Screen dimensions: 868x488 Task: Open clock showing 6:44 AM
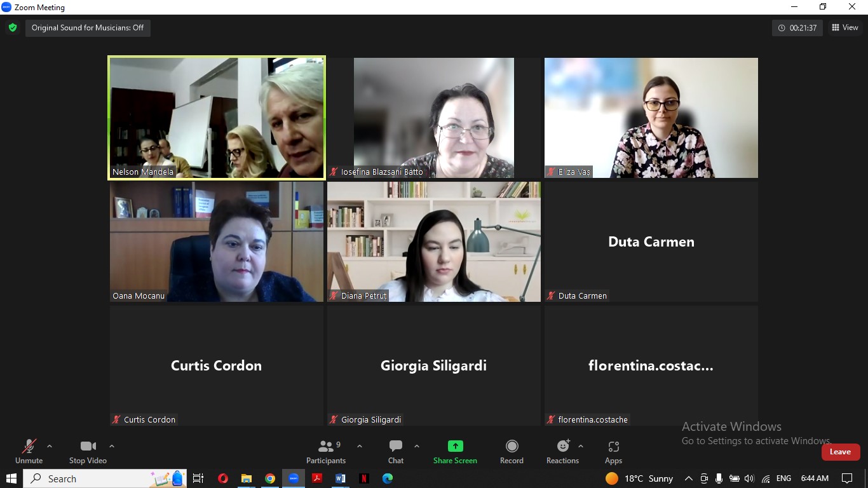(x=815, y=478)
